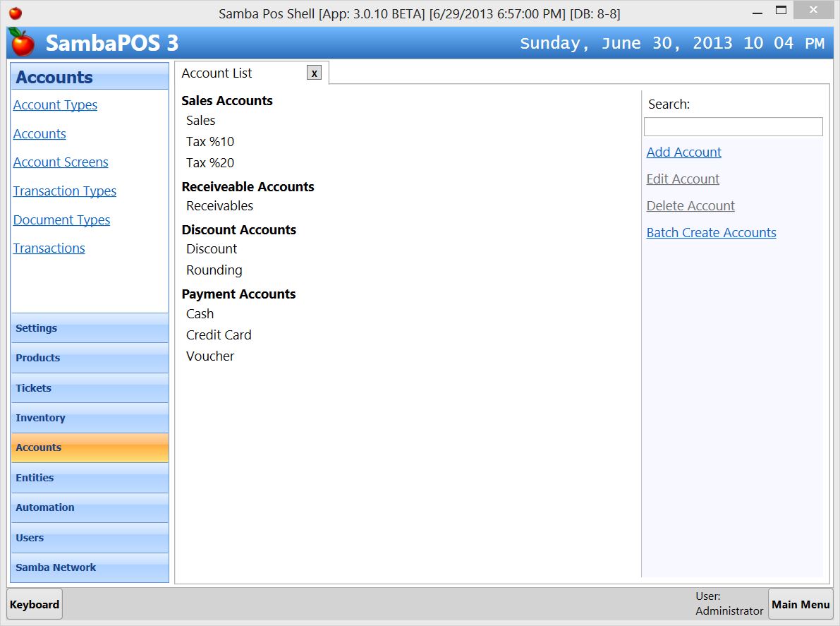The width and height of the screenshot is (840, 626).
Task: Switch to the Products module
Action: point(90,358)
